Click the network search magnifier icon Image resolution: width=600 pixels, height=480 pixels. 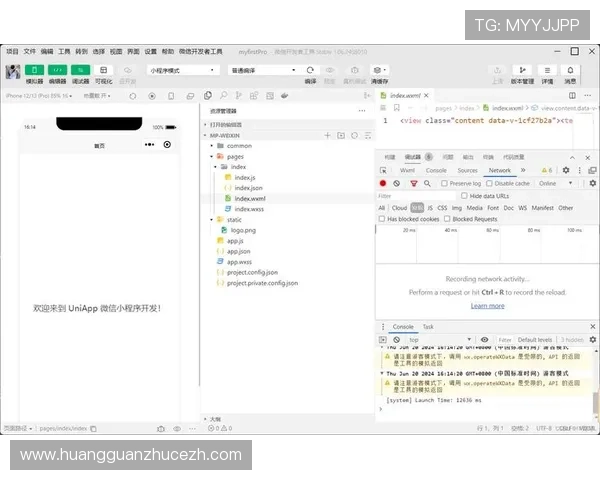(427, 184)
